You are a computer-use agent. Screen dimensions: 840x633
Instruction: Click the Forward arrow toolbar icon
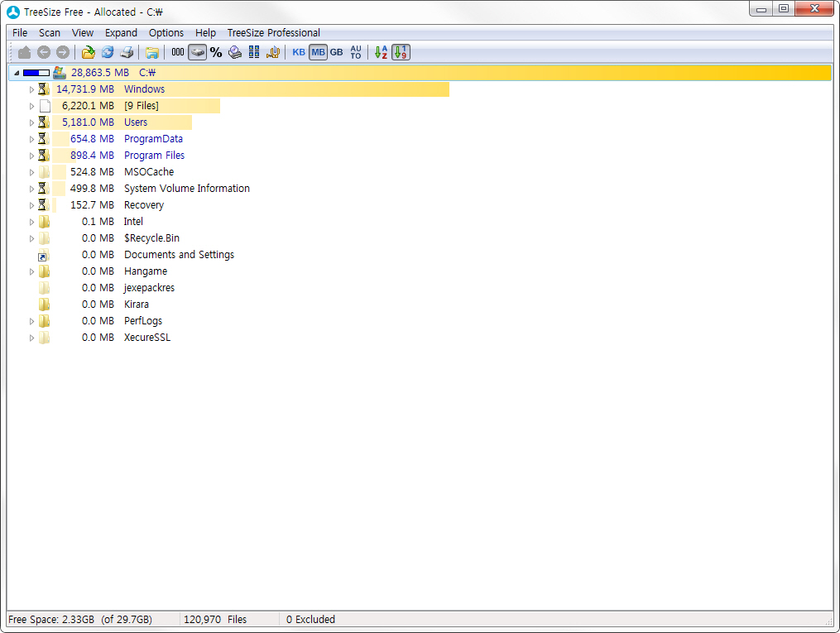63,52
